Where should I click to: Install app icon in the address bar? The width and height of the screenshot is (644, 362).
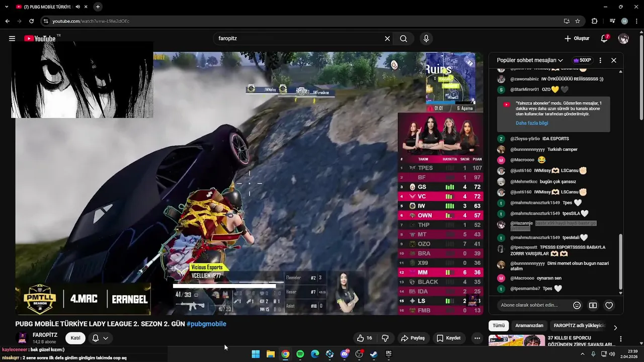pyautogui.click(x=567, y=21)
